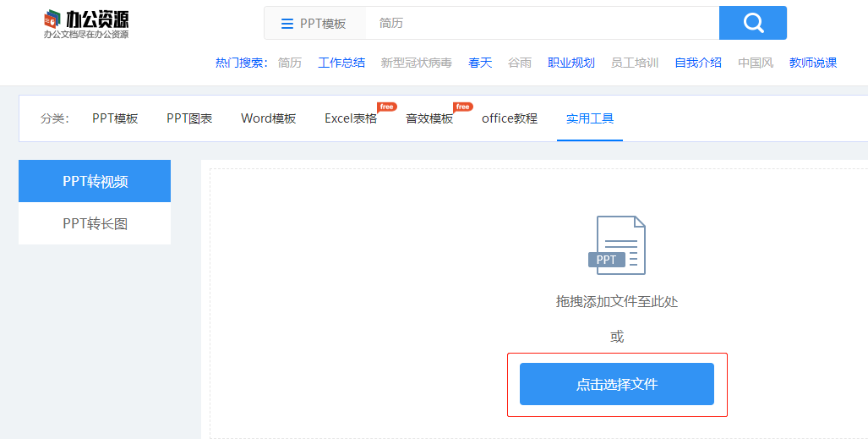Click the hot search link 教师说课
The width and height of the screenshot is (868, 439).
pos(813,63)
